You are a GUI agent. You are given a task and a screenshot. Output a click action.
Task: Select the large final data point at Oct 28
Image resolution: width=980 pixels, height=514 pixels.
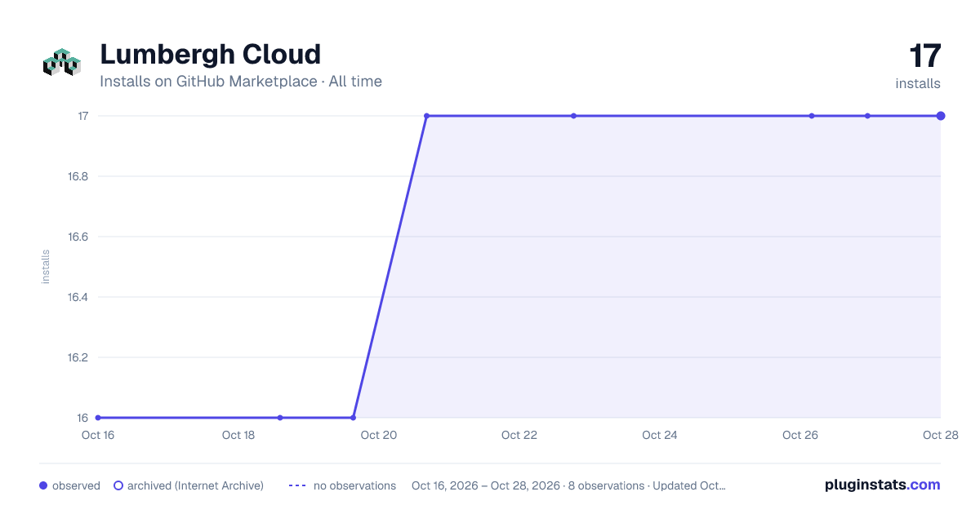click(941, 116)
